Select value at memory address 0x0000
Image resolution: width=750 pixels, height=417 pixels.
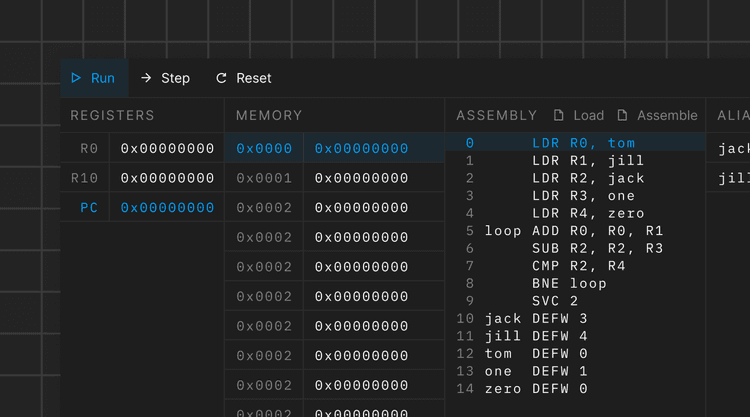tap(361, 148)
